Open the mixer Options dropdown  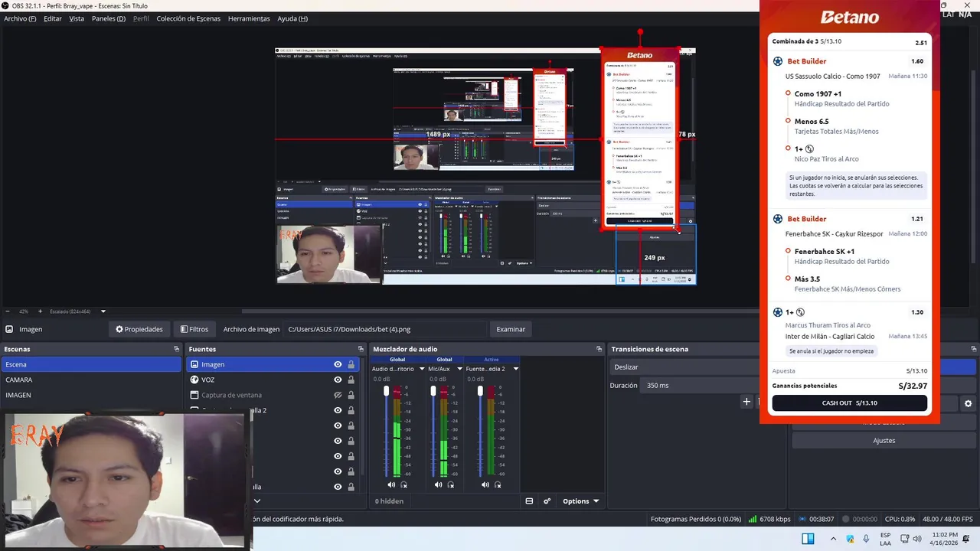(580, 501)
